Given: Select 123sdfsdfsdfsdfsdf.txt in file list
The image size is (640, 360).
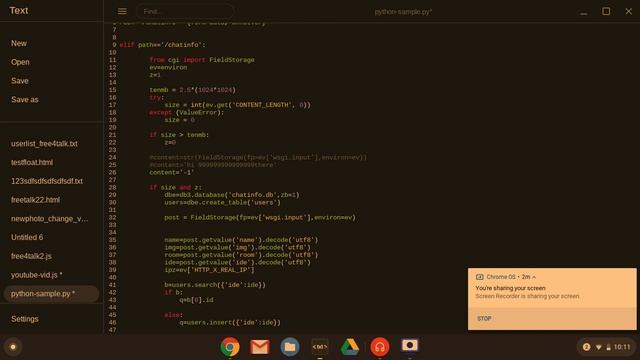Looking at the screenshot, I should pyautogui.click(x=47, y=181).
